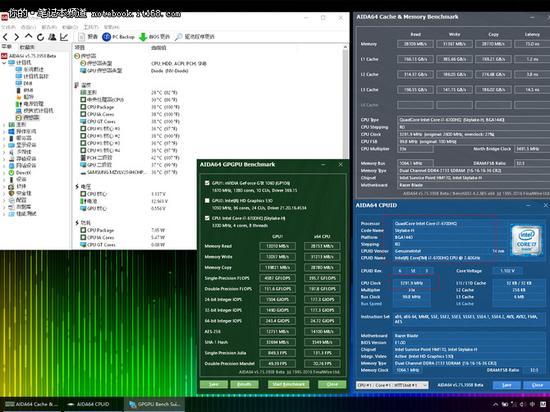This screenshot has width=550, height=412.
Task: Click the user silhouette toolbar icon
Action: [x=52, y=36]
